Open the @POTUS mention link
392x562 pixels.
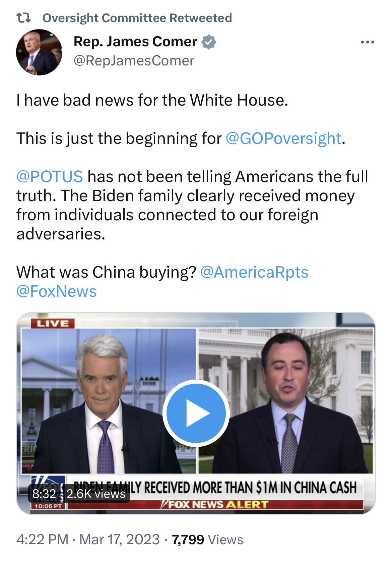(50, 177)
